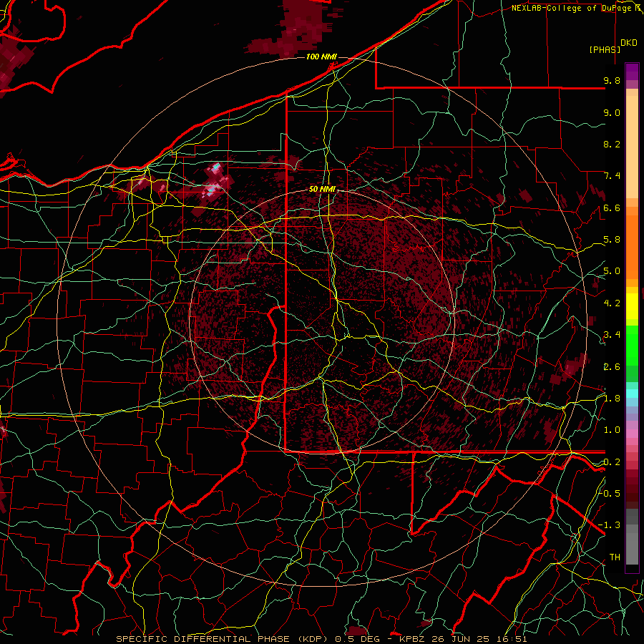Click the 5.8 scale value

point(612,240)
